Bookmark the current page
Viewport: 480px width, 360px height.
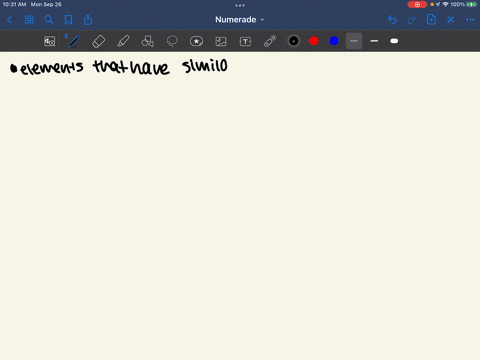pyautogui.click(x=68, y=20)
